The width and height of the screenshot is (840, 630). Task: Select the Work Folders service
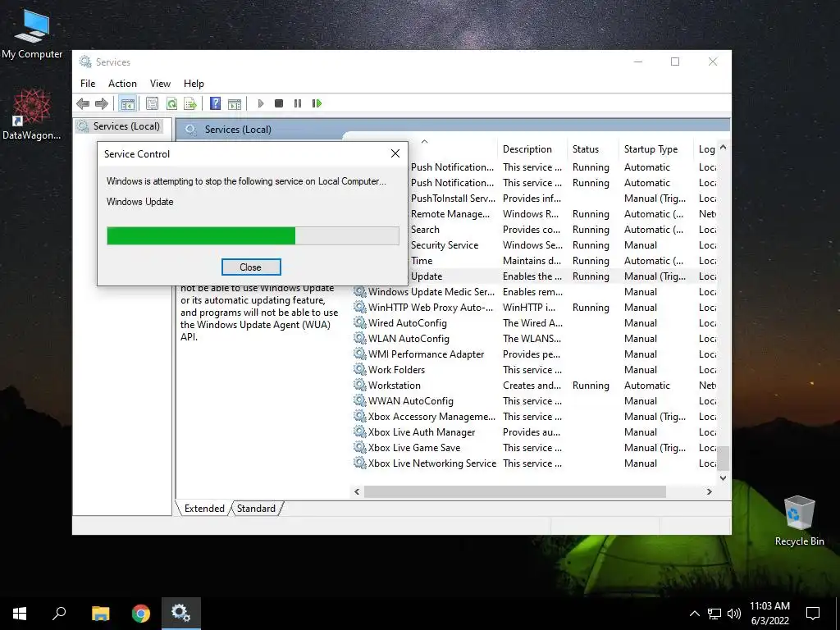click(x=396, y=370)
